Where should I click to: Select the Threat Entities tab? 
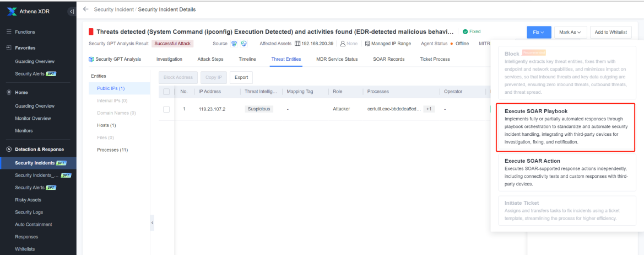[286, 59]
